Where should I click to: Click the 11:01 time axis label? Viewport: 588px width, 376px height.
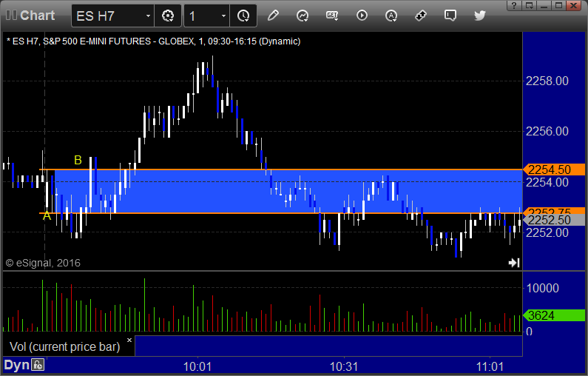tap(490, 366)
